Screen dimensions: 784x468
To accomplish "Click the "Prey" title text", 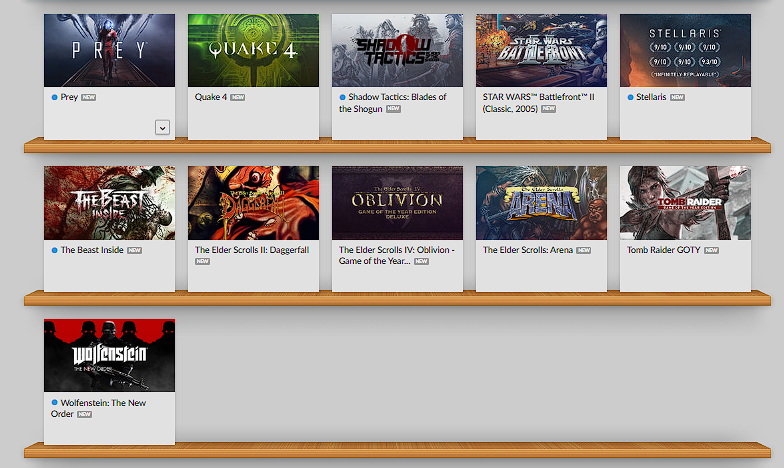I will coord(69,97).
